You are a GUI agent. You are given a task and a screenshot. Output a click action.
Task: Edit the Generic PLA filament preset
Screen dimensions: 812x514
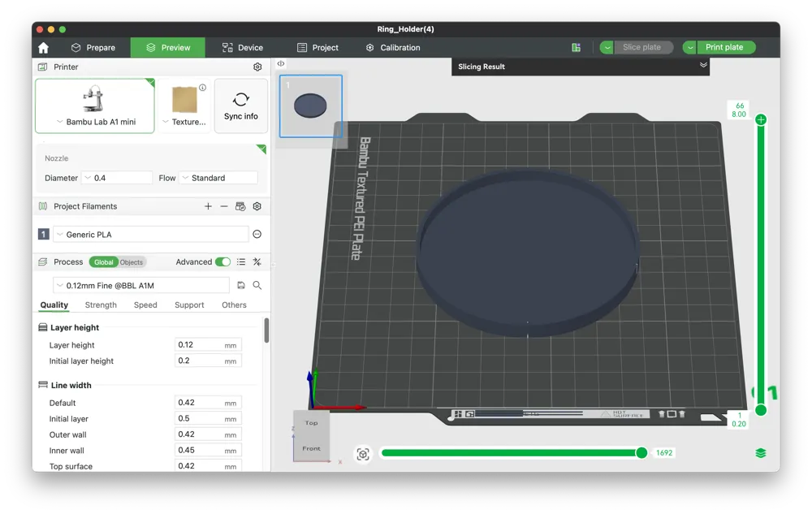coord(257,235)
